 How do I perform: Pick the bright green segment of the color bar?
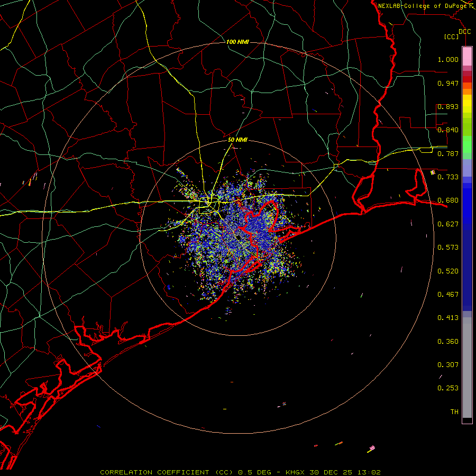pos(467,144)
